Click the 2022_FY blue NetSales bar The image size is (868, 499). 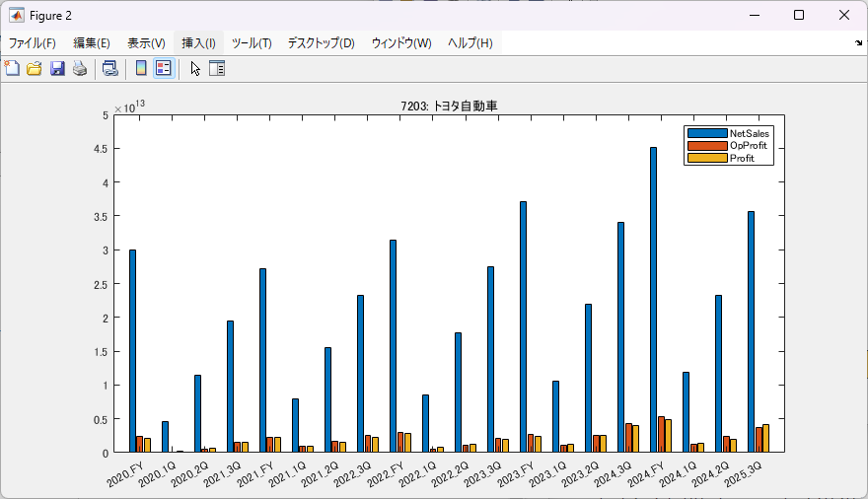coord(393,346)
